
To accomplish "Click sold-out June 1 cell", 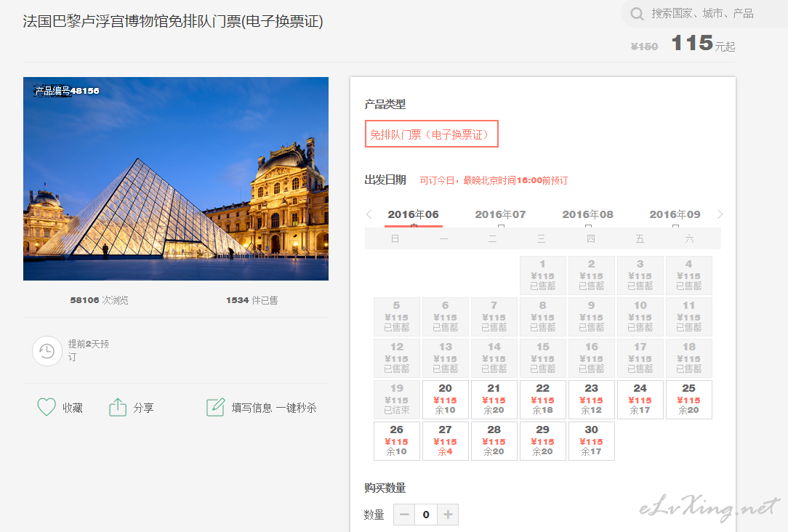I will coord(543,275).
